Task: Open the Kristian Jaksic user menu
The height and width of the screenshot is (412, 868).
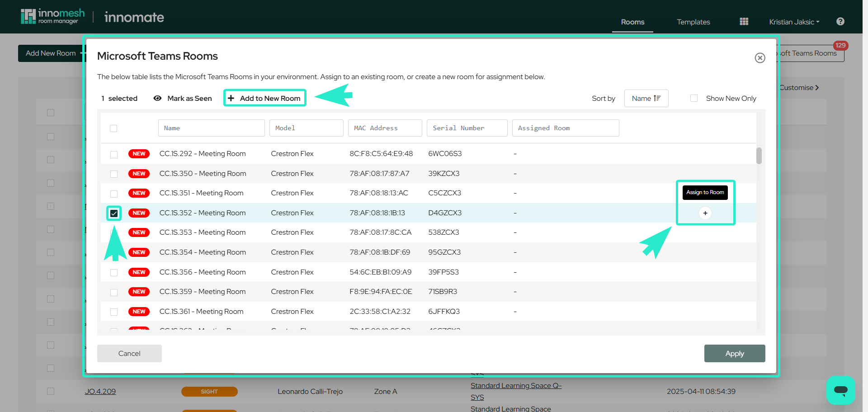Action: 794,22
